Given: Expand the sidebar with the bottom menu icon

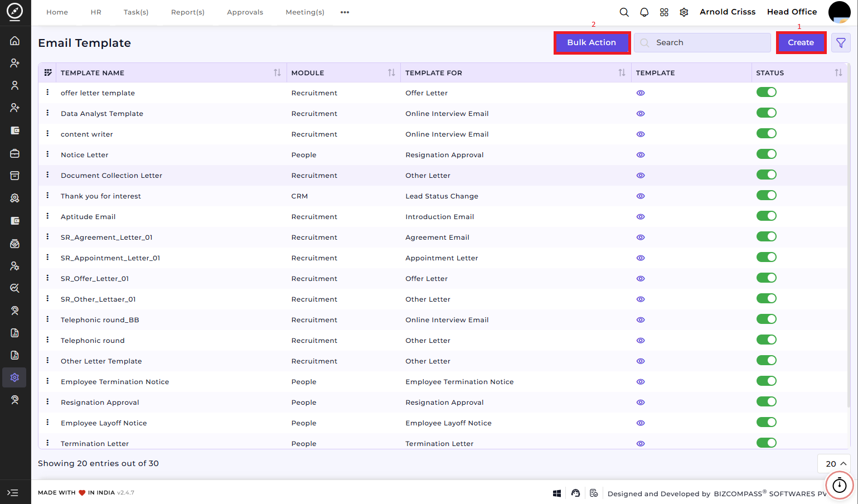Looking at the screenshot, I should [x=13, y=493].
